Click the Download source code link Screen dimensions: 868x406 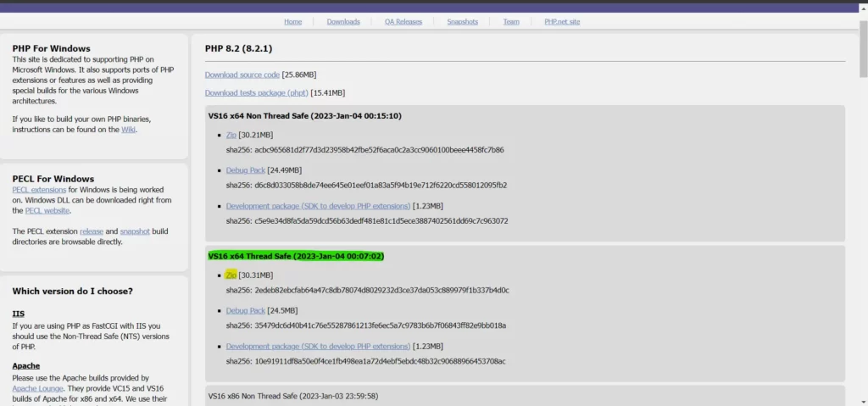click(x=242, y=75)
